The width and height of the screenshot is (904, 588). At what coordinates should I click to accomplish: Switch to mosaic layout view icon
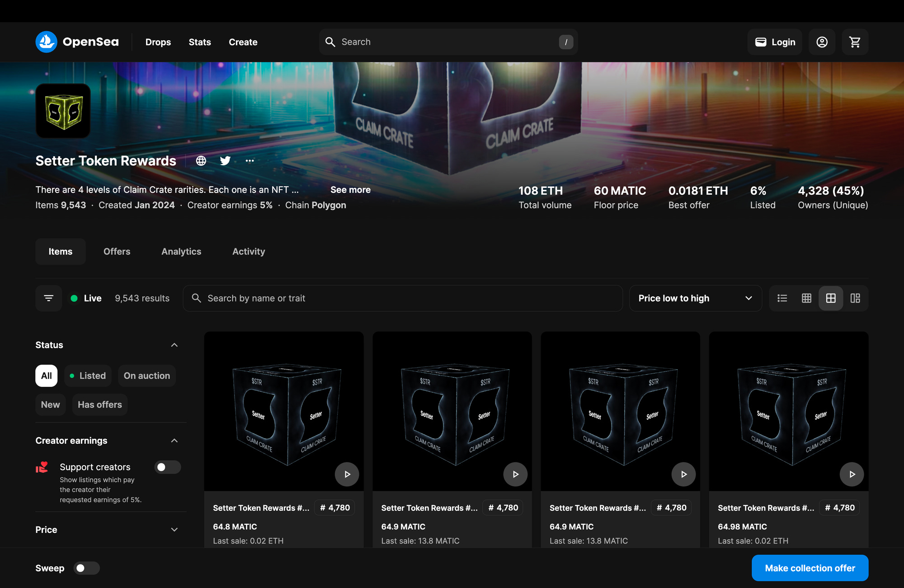[855, 298]
